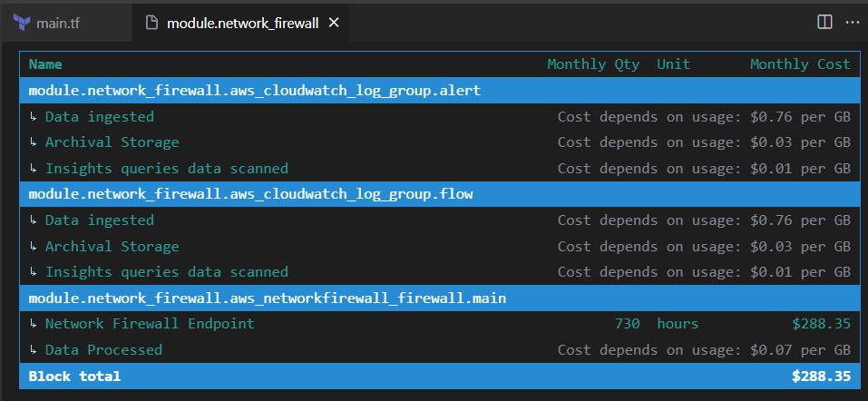Image resolution: width=868 pixels, height=401 pixels.
Task: Click the hours unit value
Action: click(678, 324)
